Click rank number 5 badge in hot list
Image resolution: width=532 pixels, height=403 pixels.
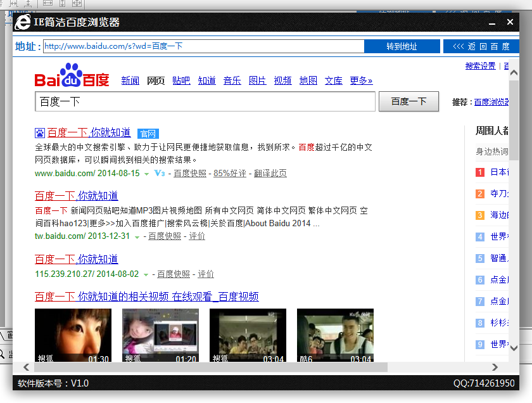point(480,259)
